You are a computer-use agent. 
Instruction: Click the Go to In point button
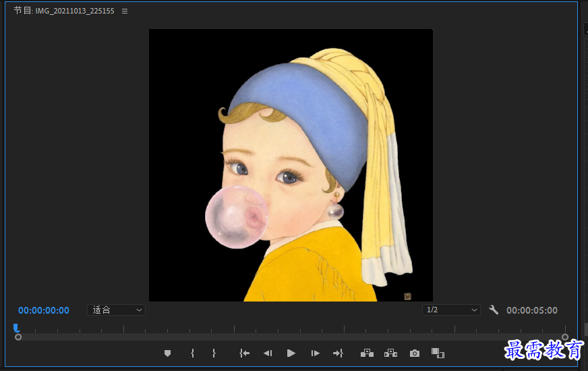point(245,353)
